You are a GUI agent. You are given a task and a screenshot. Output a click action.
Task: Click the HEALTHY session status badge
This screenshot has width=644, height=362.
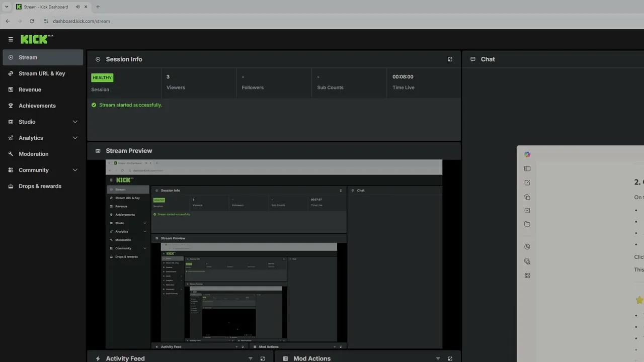click(x=102, y=78)
